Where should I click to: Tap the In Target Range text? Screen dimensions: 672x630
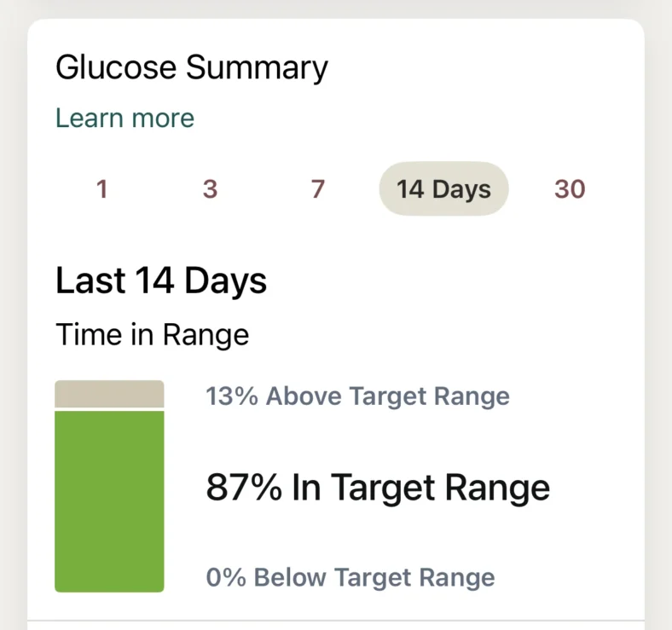click(421, 488)
